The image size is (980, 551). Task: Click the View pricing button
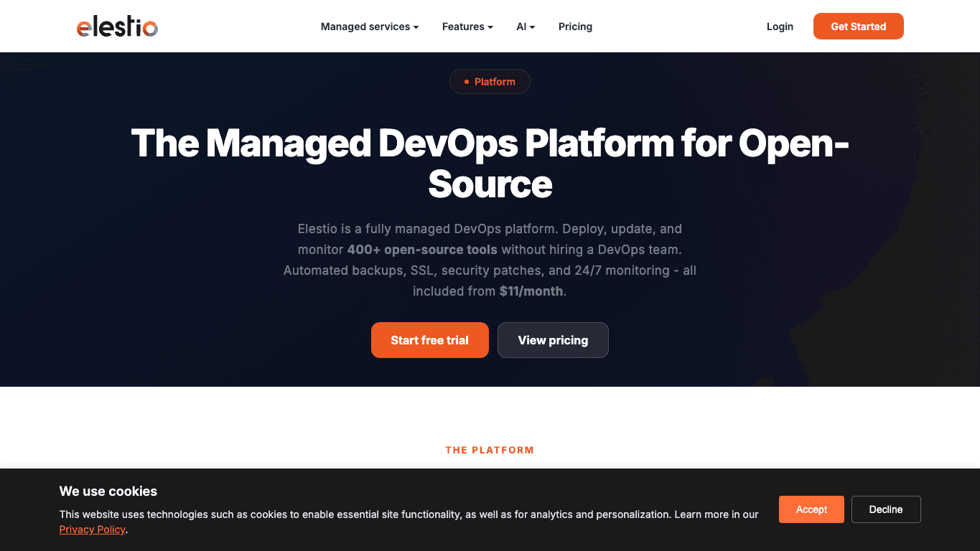553,340
